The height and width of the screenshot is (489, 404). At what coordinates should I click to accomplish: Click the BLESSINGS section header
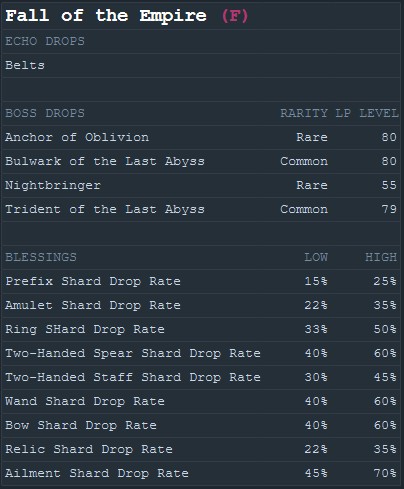coord(41,257)
